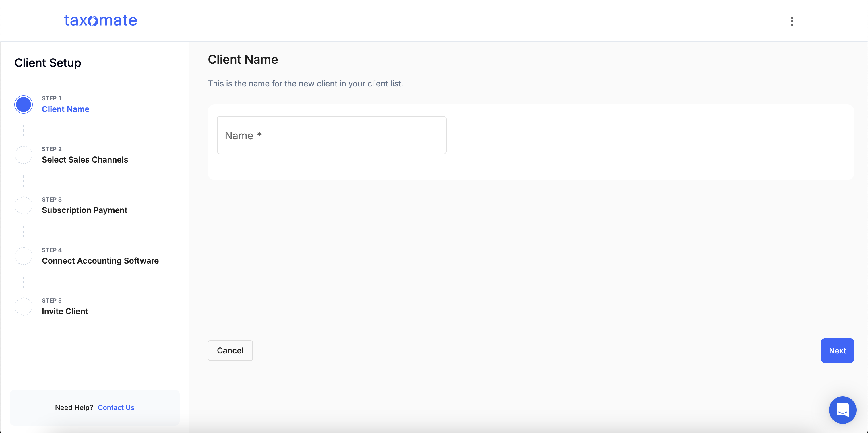Image resolution: width=868 pixels, height=433 pixels.
Task: Go to Invite Client step
Action: pos(65,311)
